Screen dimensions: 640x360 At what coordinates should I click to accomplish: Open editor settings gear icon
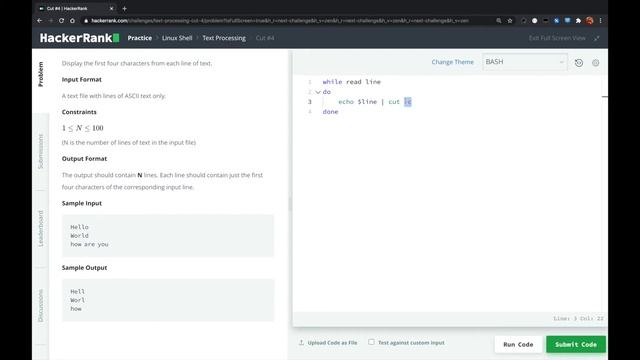(596, 63)
